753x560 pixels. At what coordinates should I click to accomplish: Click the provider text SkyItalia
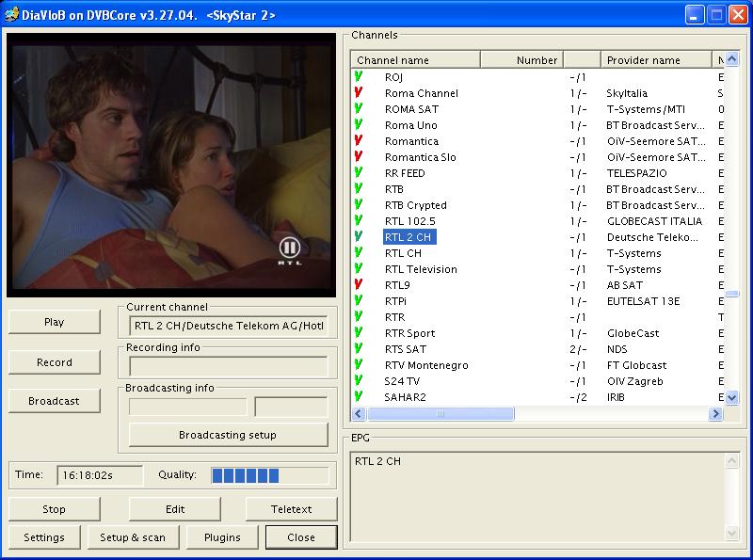coord(627,93)
